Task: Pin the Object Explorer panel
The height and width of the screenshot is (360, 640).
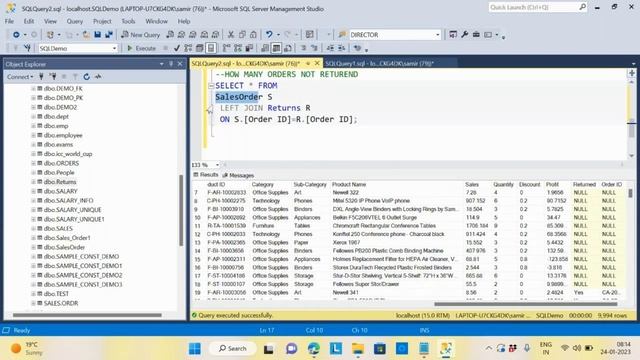Action: point(171,64)
